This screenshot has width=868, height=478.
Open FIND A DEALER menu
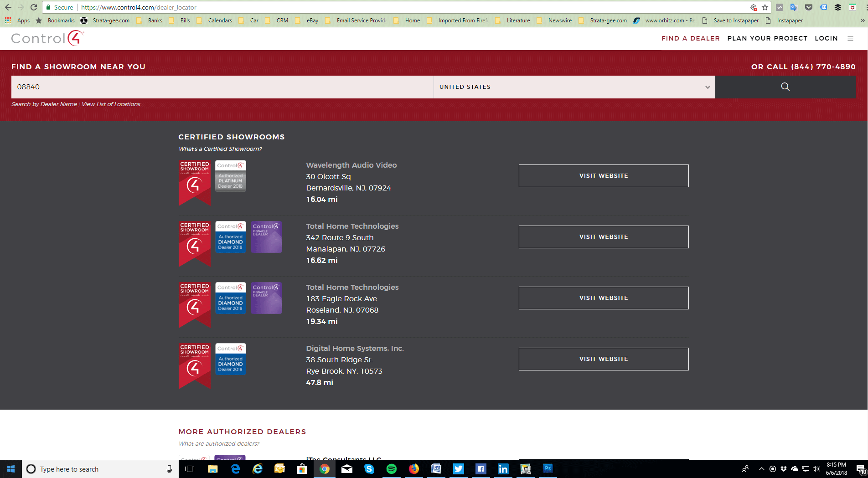(691, 38)
